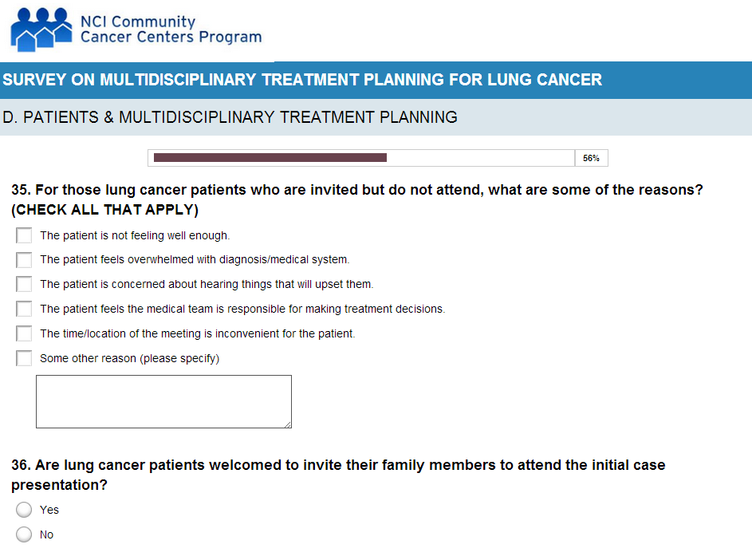Tick the "feels overwhelmed with diagnosis/medical system" checkbox
Screen dimensions: 752x560
tap(24, 260)
